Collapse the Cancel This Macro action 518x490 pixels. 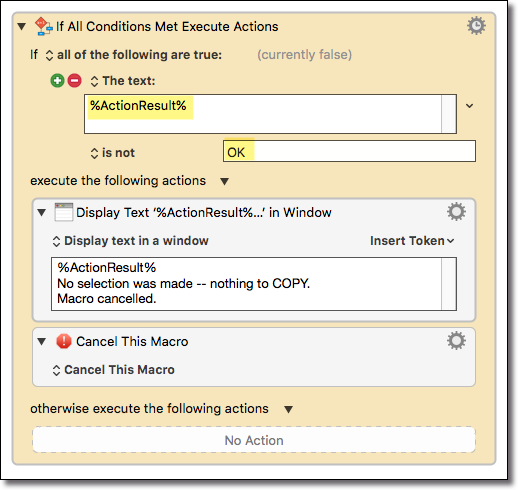coord(42,341)
